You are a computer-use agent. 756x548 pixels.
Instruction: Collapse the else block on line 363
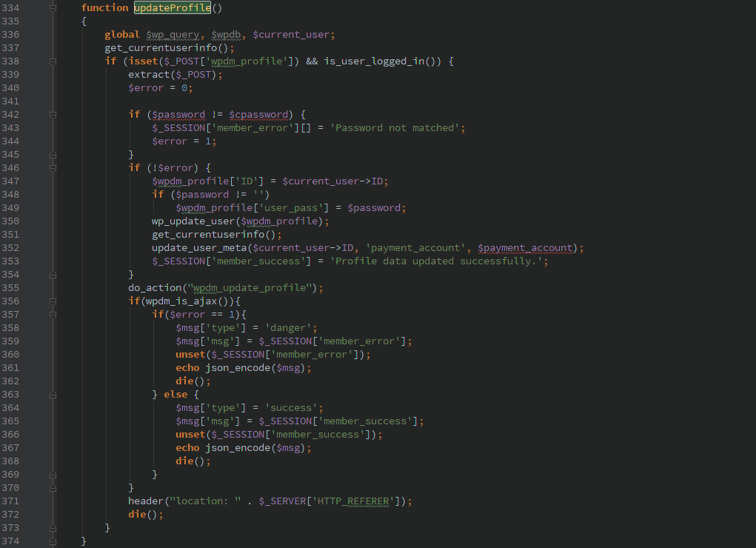53,395
